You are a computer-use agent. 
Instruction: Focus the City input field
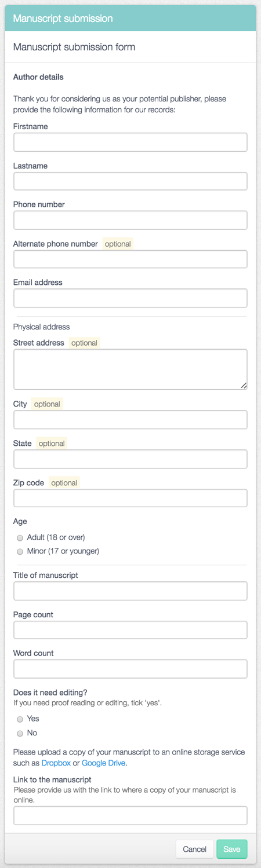130,420
